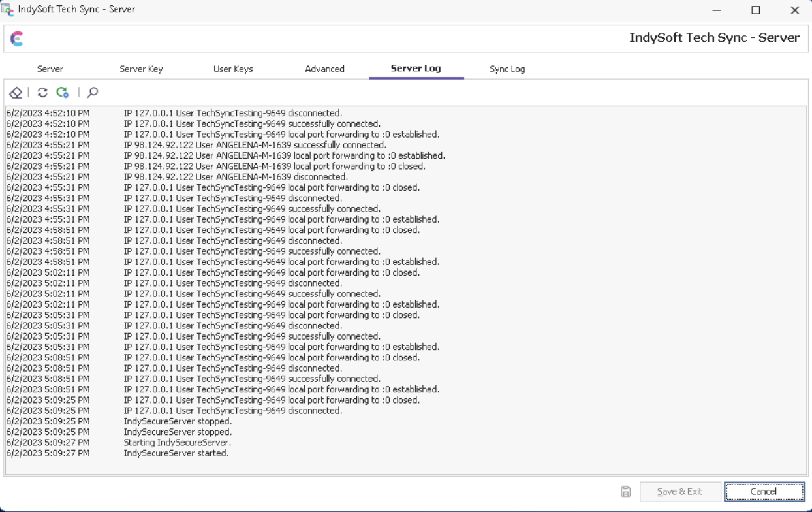
Task: Click the app icon in the title bar
Action: [x=8, y=10]
